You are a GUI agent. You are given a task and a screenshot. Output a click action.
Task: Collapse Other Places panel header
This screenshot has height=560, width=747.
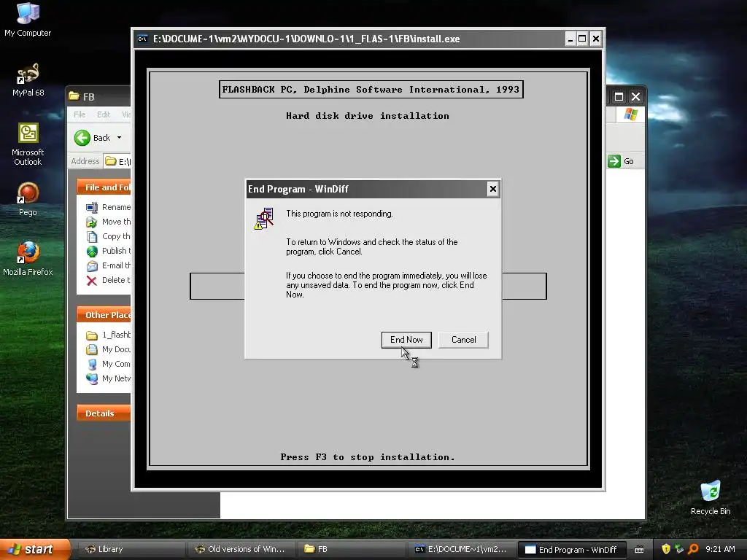pyautogui.click(x=104, y=315)
